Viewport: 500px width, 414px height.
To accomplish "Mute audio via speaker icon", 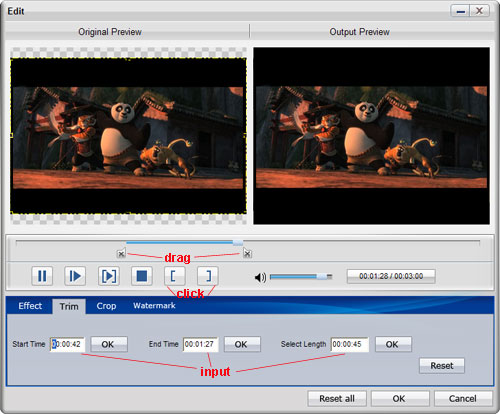I will [x=260, y=277].
